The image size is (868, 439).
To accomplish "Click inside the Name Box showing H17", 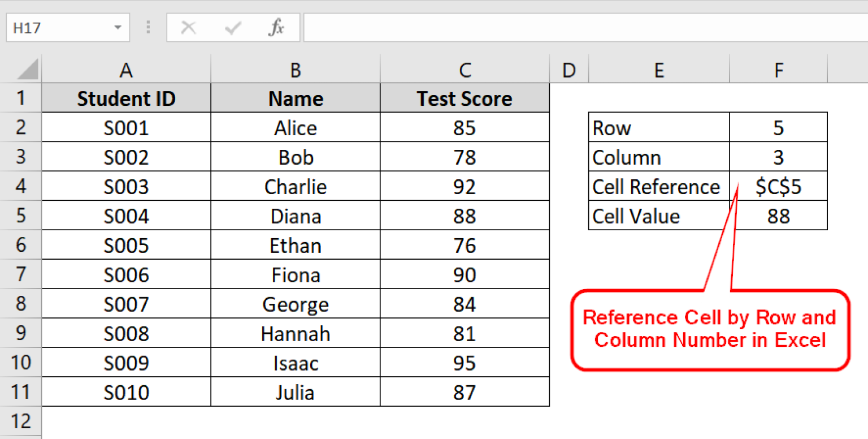I will tap(57, 28).
